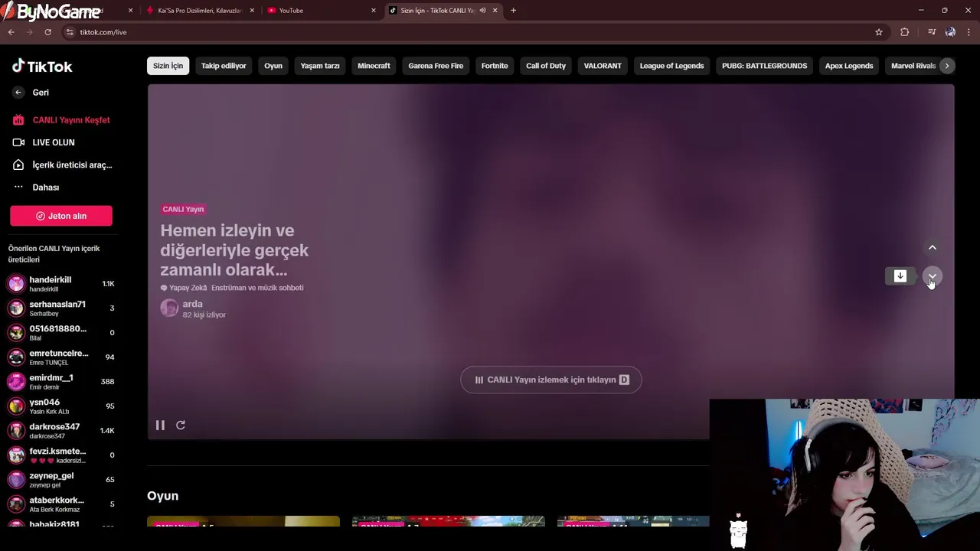Click handeirkill avatar icon
980x551 pixels.
[16, 284]
